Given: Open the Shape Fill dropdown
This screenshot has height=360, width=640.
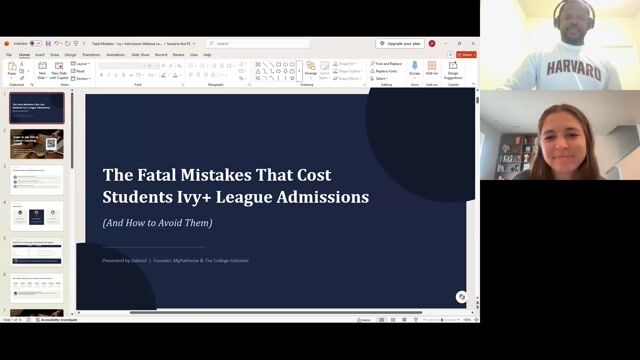Looking at the screenshot, I should 345,64.
